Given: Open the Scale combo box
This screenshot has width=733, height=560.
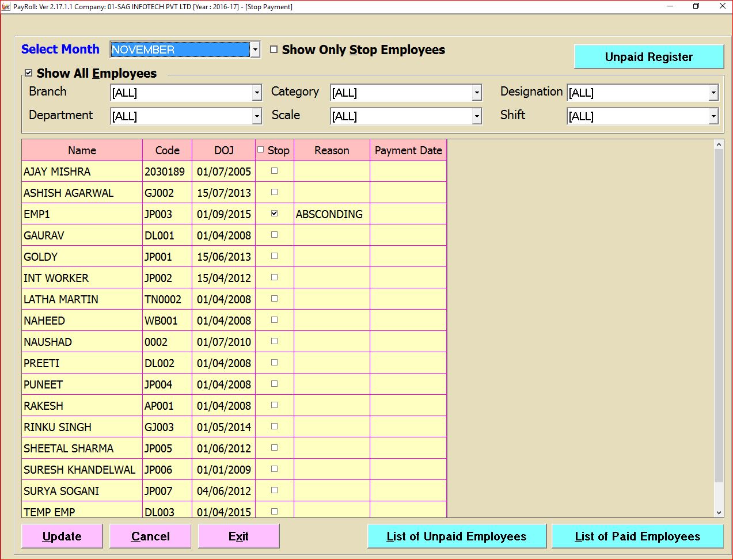Looking at the screenshot, I should tap(477, 116).
